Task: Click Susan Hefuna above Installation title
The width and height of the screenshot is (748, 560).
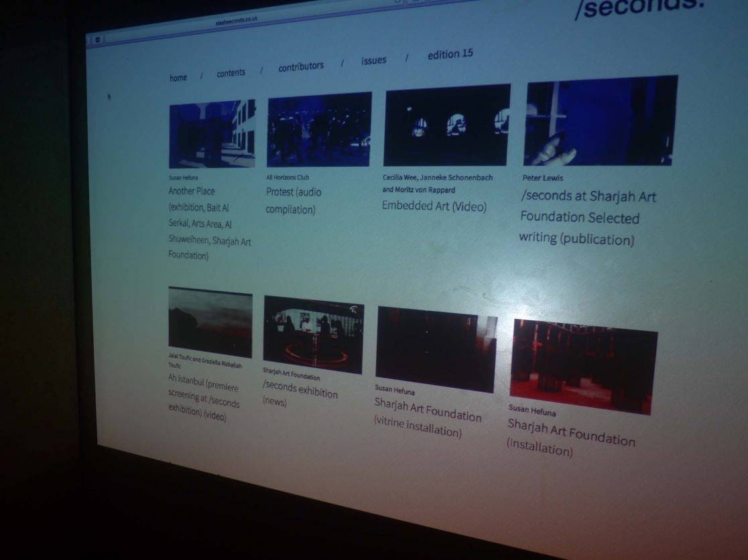Action: 532,409
